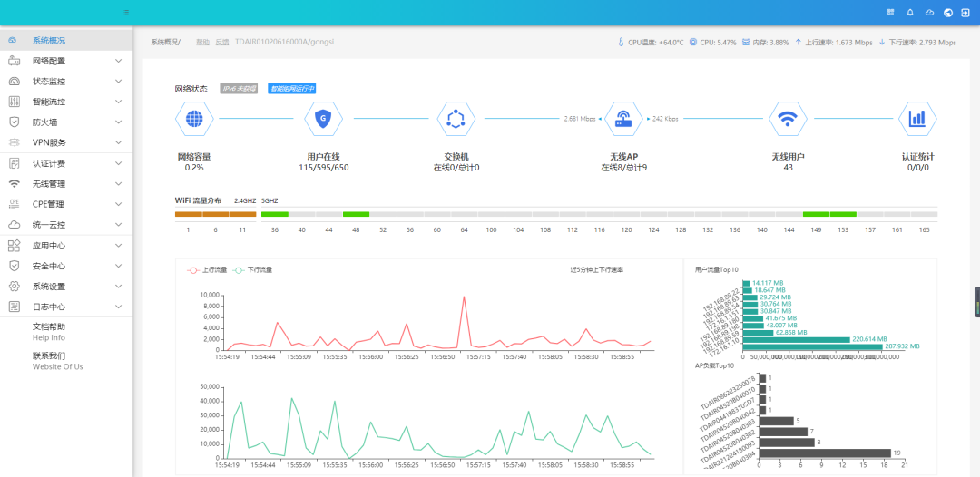Click the download rate down-arrow icon
The image size is (980, 477).
point(882,43)
